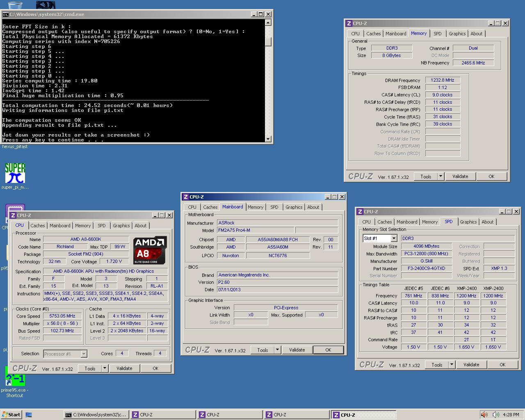Viewport: 525px width, 420px height.
Task: Click the Core Speed value 5753.05 MHz
Action: (62, 316)
